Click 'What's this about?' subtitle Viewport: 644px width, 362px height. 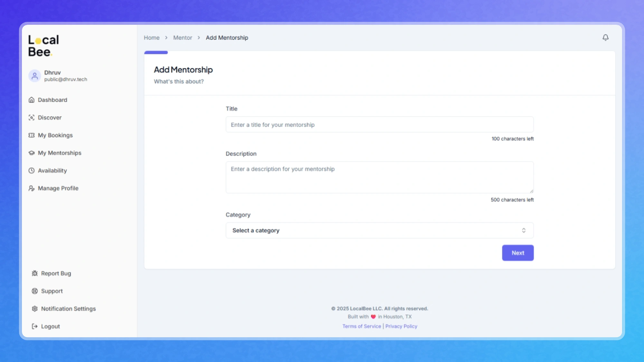[179, 82]
